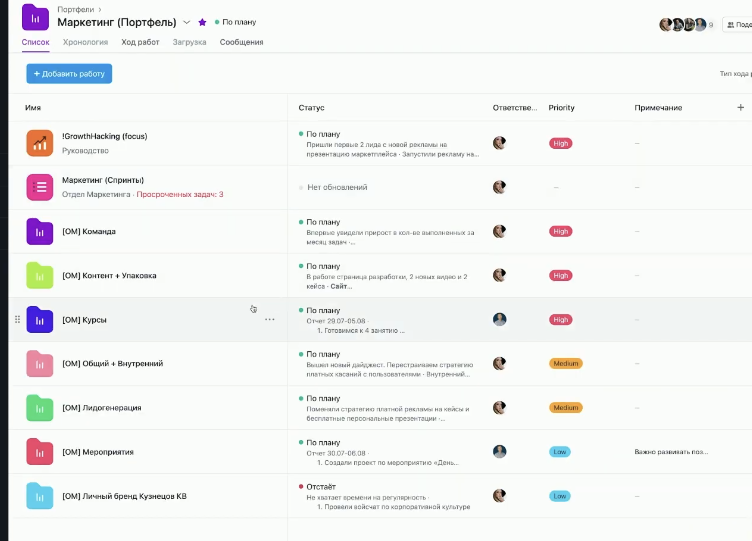
Task: Click owner avatar in Личный бренд row
Action: 499,496
